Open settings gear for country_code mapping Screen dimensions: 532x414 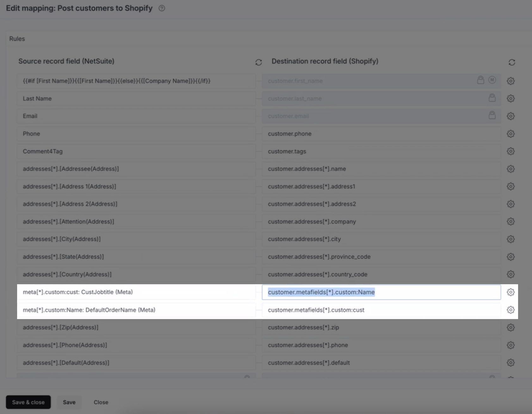(510, 274)
